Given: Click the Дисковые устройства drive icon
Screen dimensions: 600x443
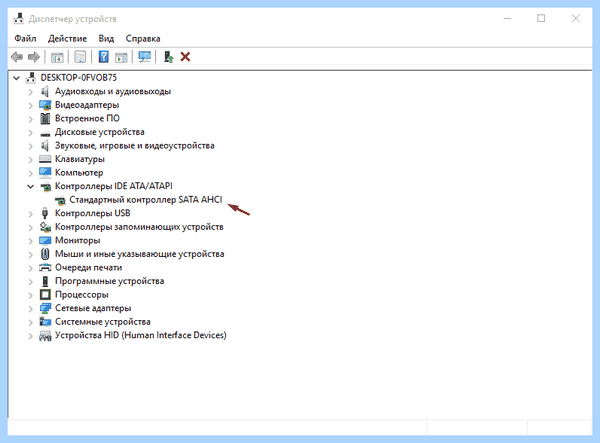Looking at the screenshot, I should click(45, 133).
